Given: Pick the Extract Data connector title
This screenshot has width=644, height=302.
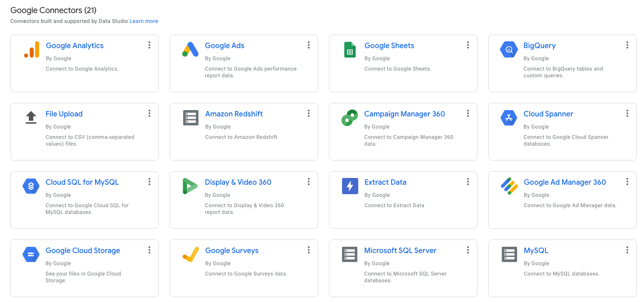Looking at the screenshot, I should (385, 182).
